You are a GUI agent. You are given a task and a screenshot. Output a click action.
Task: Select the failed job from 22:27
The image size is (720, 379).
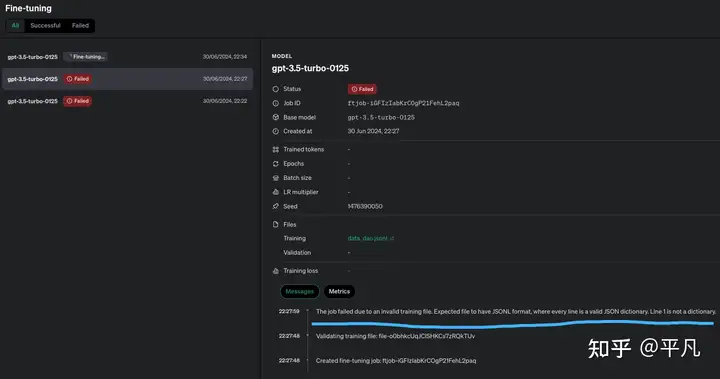click(x=127, y=79)
